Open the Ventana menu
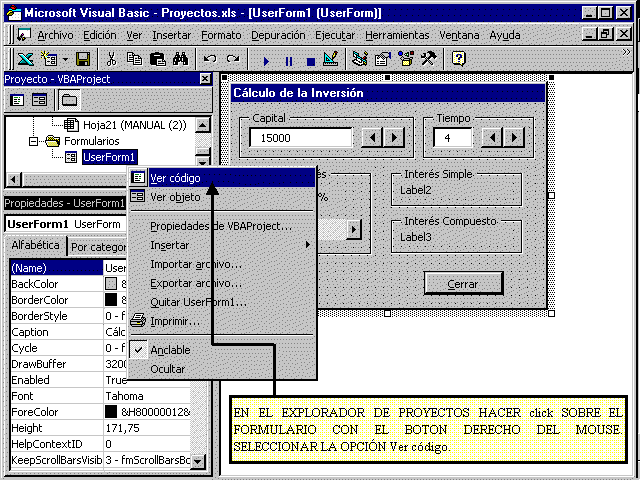The height and width of the screenshot is (480, 640). coord(459,36)
